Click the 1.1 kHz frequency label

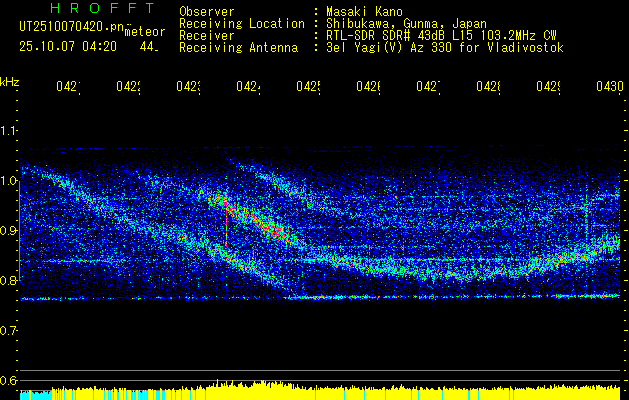point(8,131)
